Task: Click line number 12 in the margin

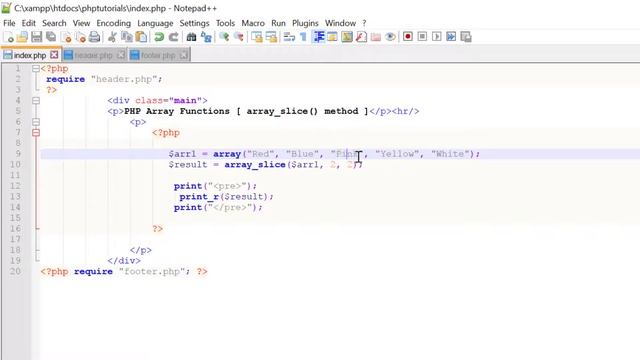Action: 15,186
